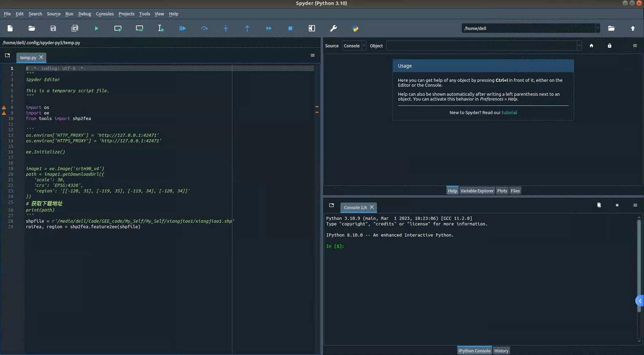Click warning marker beside line 8
The height and width of the screenshot is (355, 644).
(4, 108)
